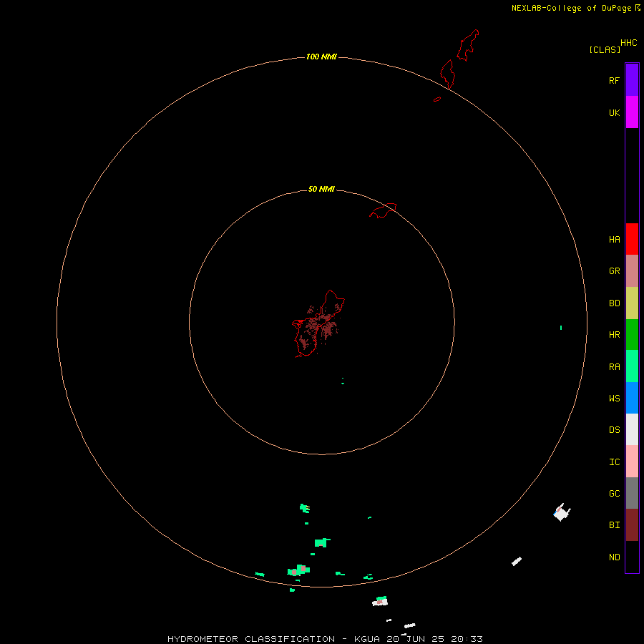Click the BD legend label
Viewport: 644px width, 644px height.
pyautogui.click(x=614, y=303)
